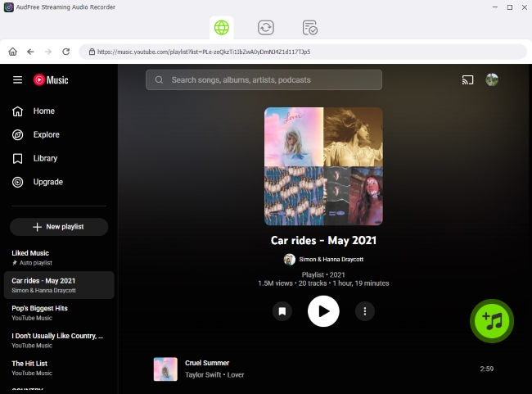
Task: Click the 2:59 duration of Cruel Summer
Action: 486,369
